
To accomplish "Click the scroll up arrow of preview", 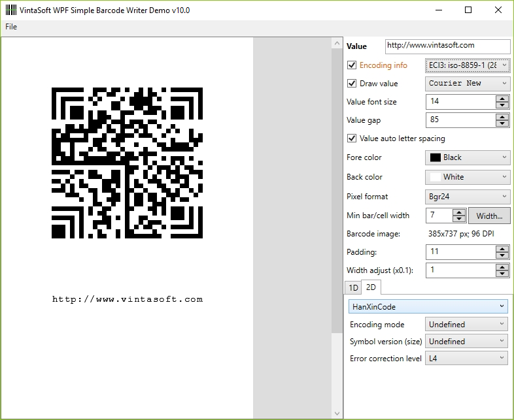I will (337, 43).
